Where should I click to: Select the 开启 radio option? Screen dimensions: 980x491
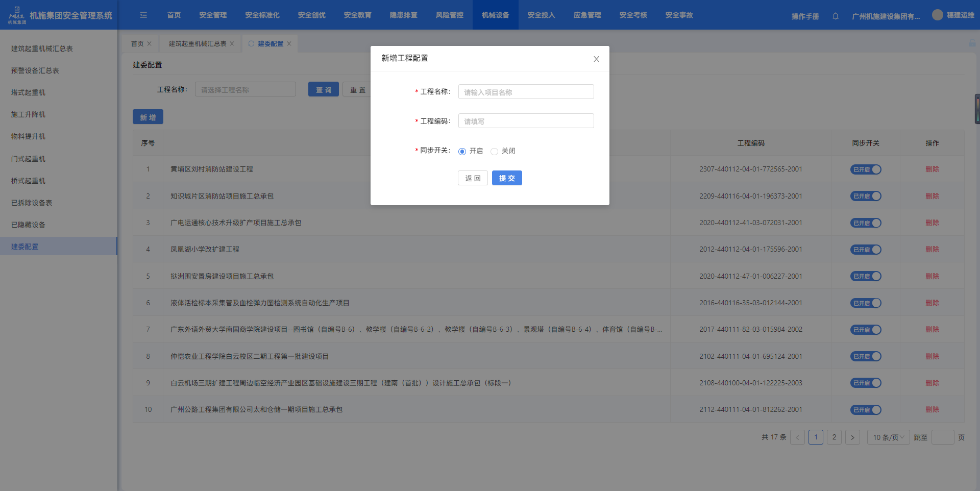(462, 151)
